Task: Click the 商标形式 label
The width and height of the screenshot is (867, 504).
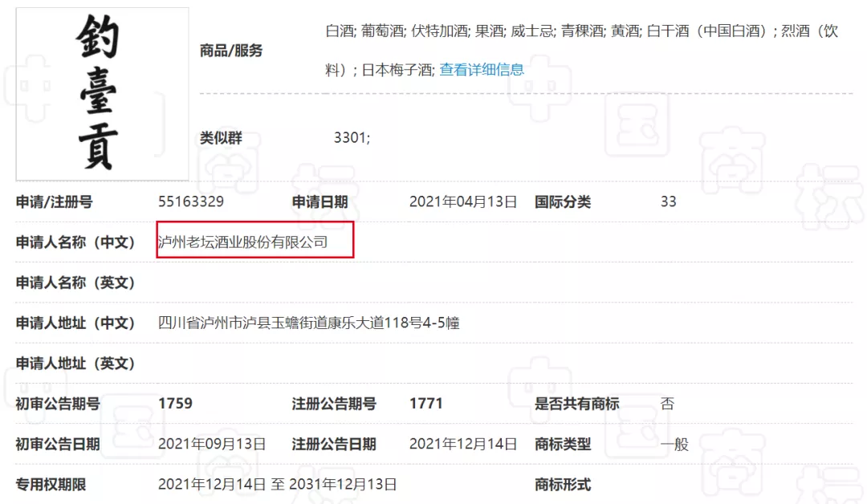Action: (x=562, y=485)
